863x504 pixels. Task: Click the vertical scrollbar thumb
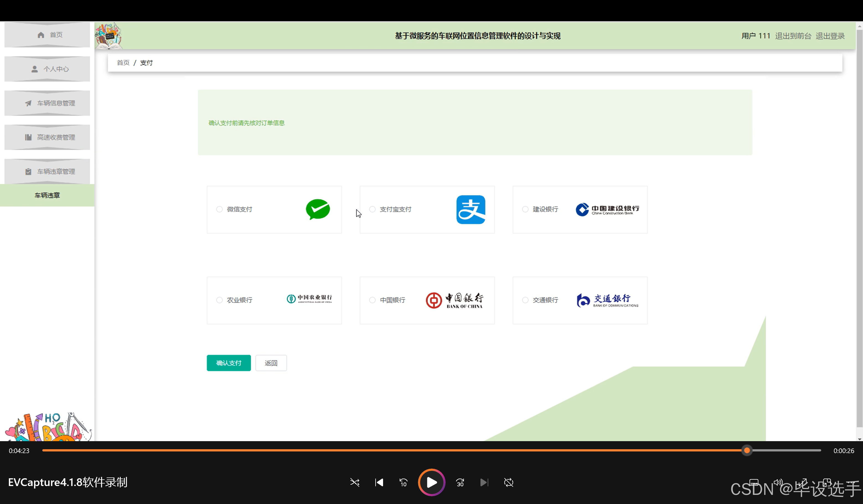pos(860,228)
